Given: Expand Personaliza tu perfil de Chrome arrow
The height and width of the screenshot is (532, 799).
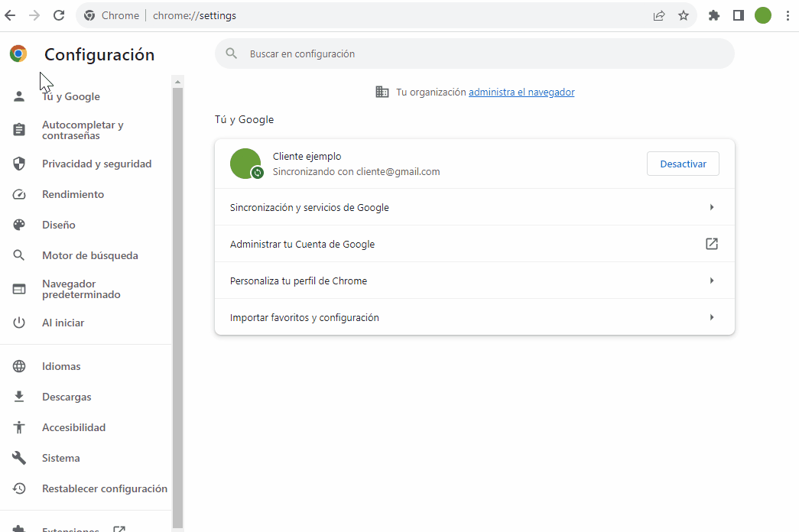Looking at the screenshot, I should [x=711, y=281].
